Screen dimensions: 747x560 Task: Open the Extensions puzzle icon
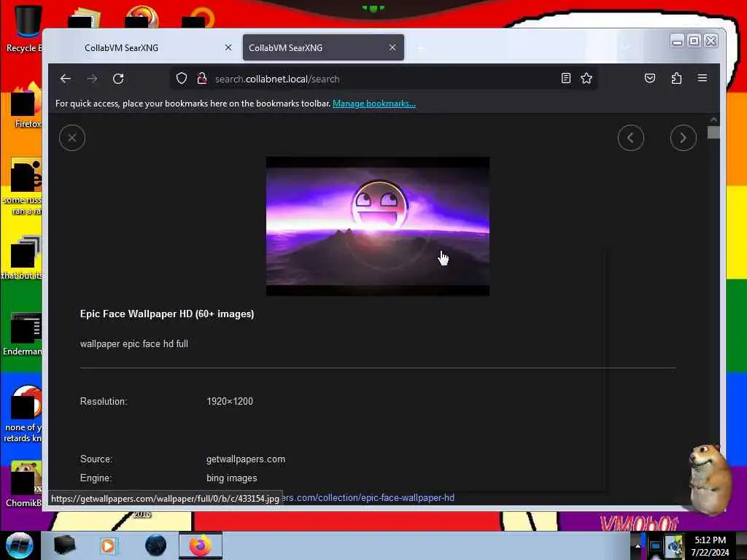point(676,78)
